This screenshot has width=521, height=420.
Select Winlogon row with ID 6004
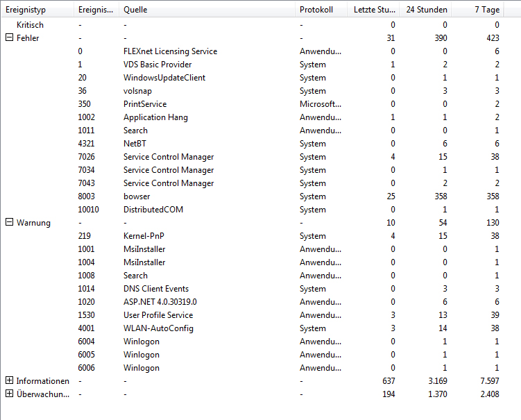pos(253,342)
